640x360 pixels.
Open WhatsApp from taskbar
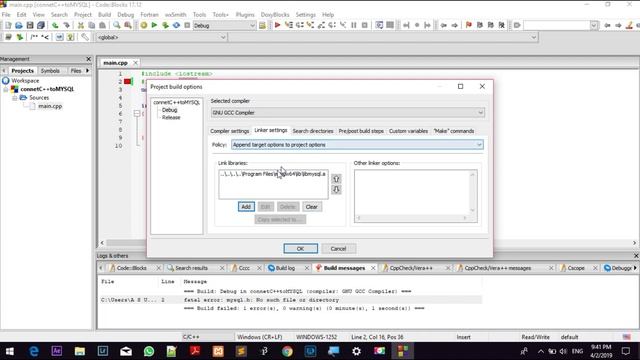coord(149,351)
